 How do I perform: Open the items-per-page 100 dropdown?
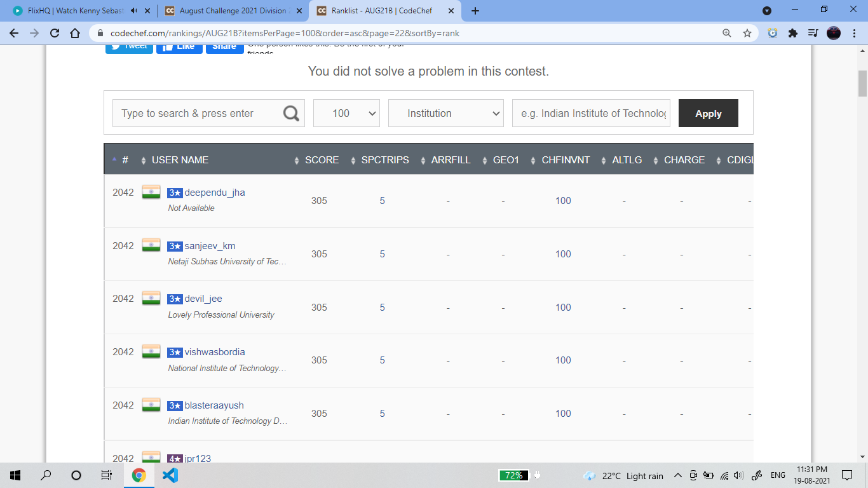346,113
